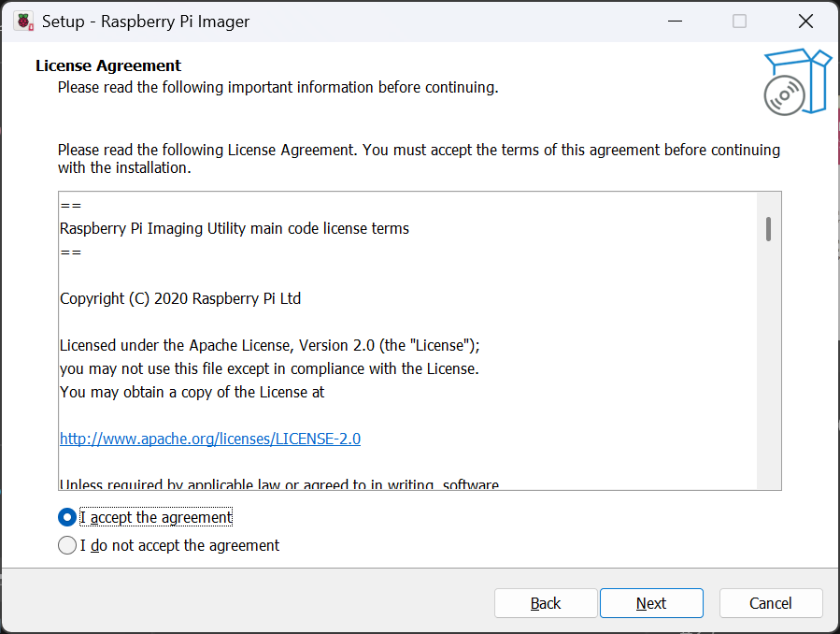Click the "License Agreement" heading

coord(108,65)
